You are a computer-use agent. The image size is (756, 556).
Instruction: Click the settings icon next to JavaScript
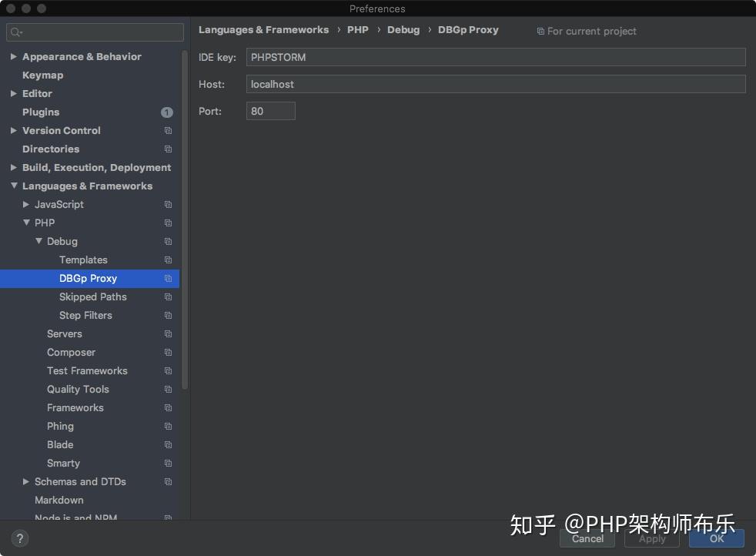168,204
